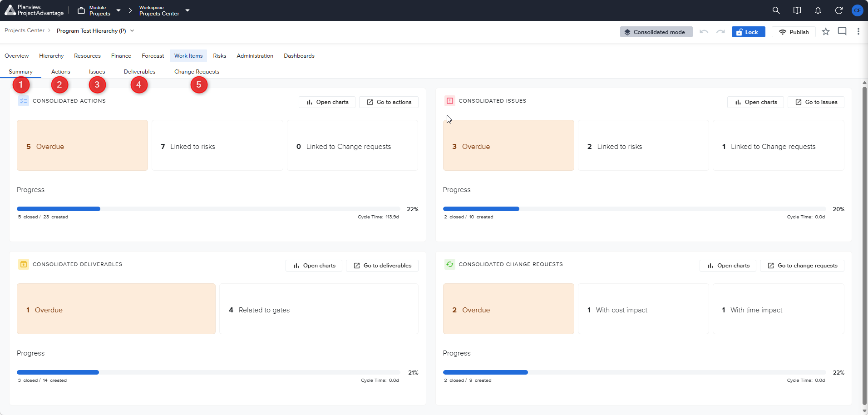This screenshot has width=868, height=415.
Task: Click the undo arrow icon
Action: (x=704, y=32)
